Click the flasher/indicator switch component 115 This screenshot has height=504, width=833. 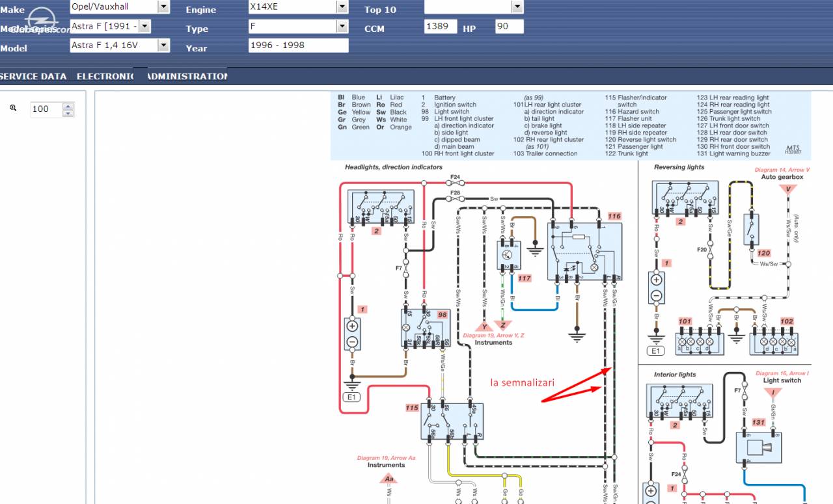452,421
